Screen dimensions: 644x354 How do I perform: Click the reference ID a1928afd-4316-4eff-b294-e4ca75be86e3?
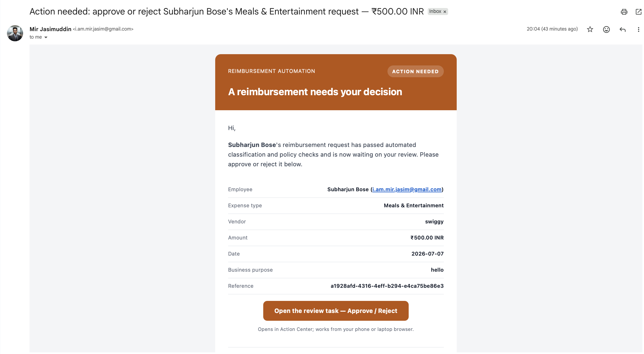point(387,286)
